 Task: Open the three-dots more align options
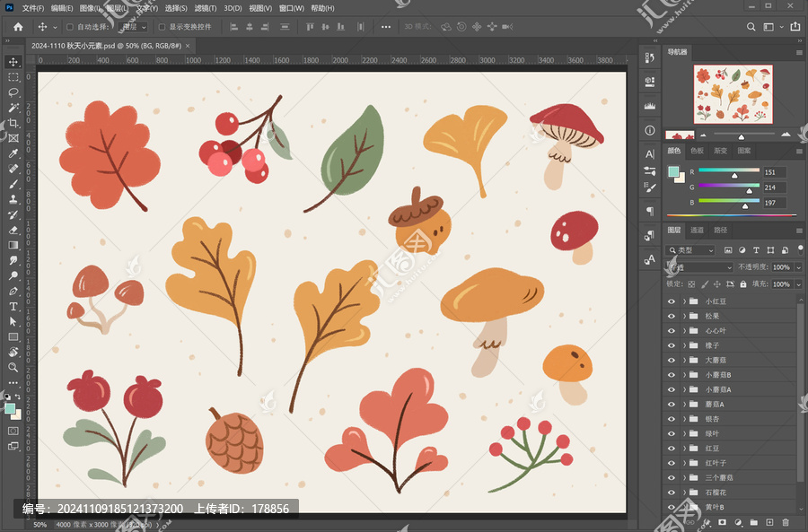(386, 27)
